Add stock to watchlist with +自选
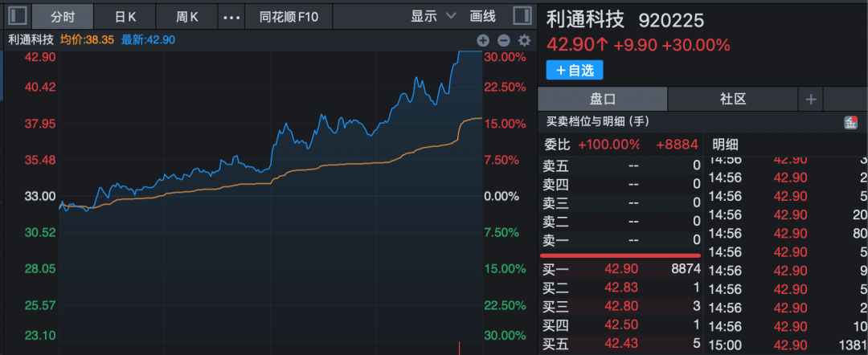This screenshot has width=868, height=355. pos(575,70)
